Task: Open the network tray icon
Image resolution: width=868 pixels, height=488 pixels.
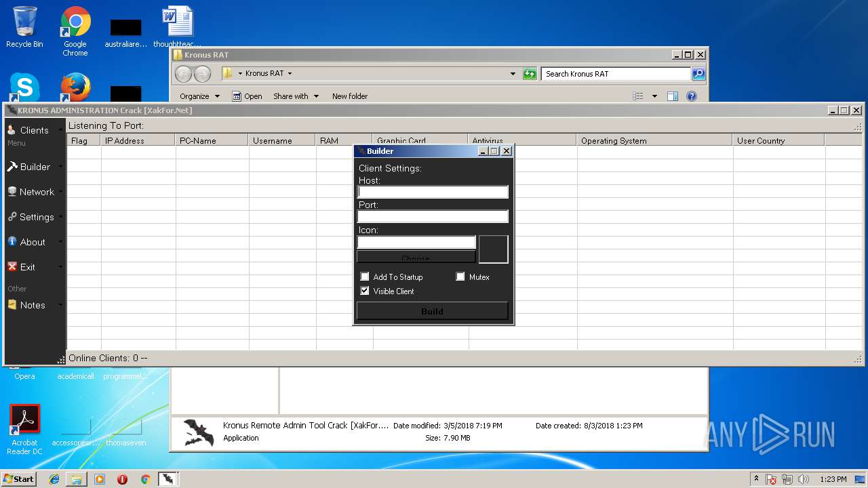Action: [787, 479]
